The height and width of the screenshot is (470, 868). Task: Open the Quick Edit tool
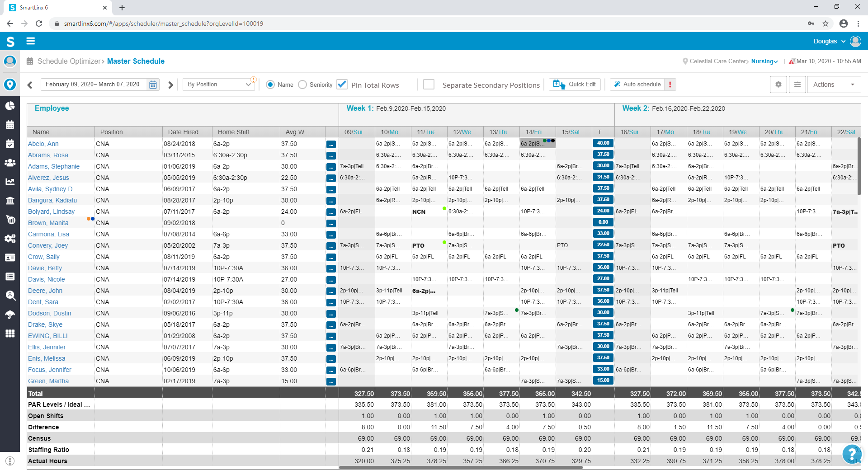(575, 84)
